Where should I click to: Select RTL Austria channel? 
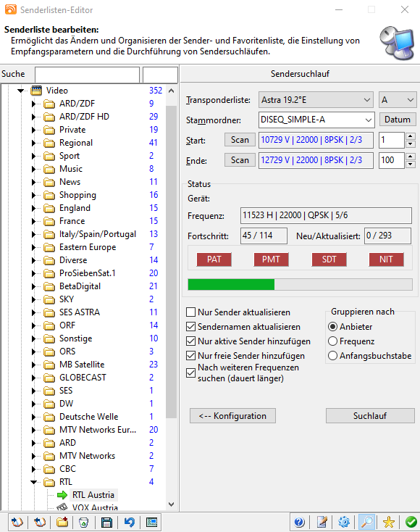click(x=93, y=495)
